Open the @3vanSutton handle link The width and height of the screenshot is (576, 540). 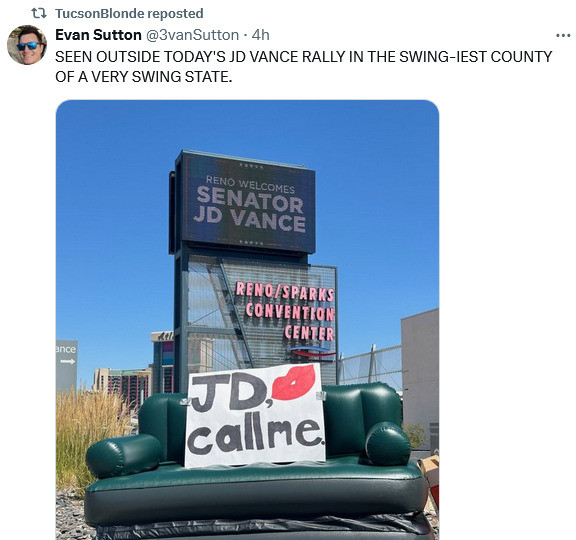pyautogui.click(x=192, y=35)
